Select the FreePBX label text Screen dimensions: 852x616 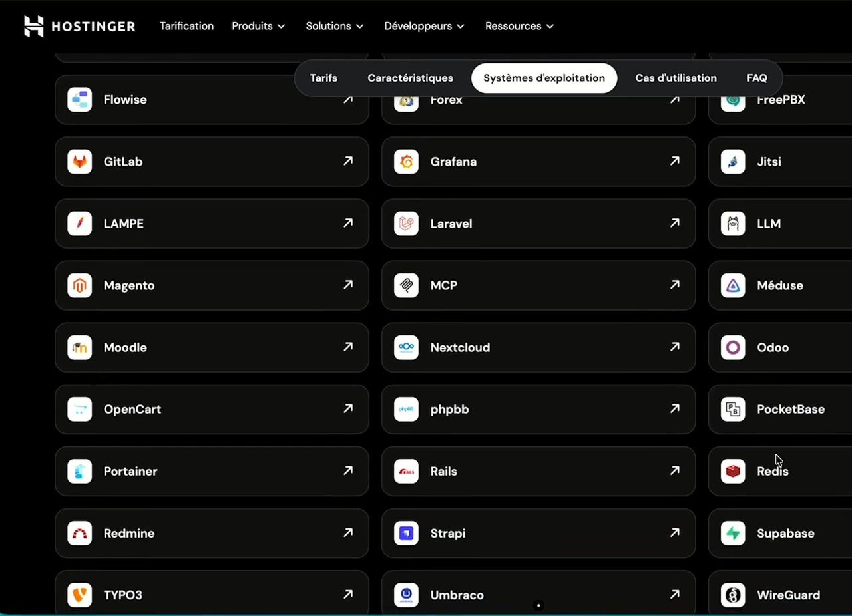click(781, 100)
